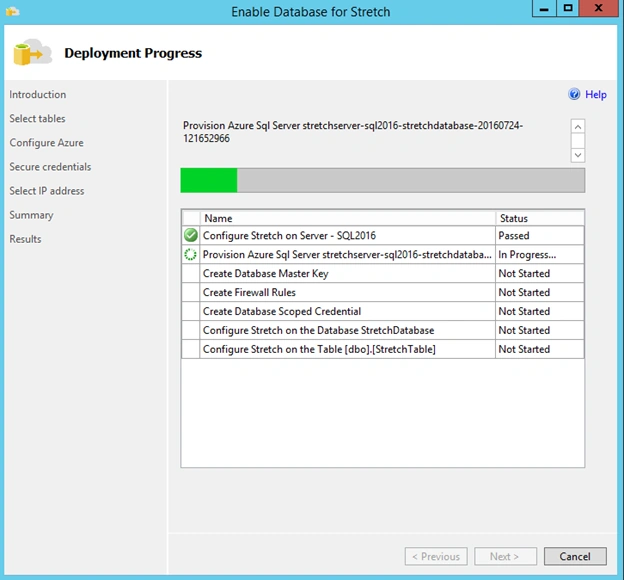The width and height of the screenshot is (624, 580).
Task: Select the Secure credentials step
Action: pos(50,167)
